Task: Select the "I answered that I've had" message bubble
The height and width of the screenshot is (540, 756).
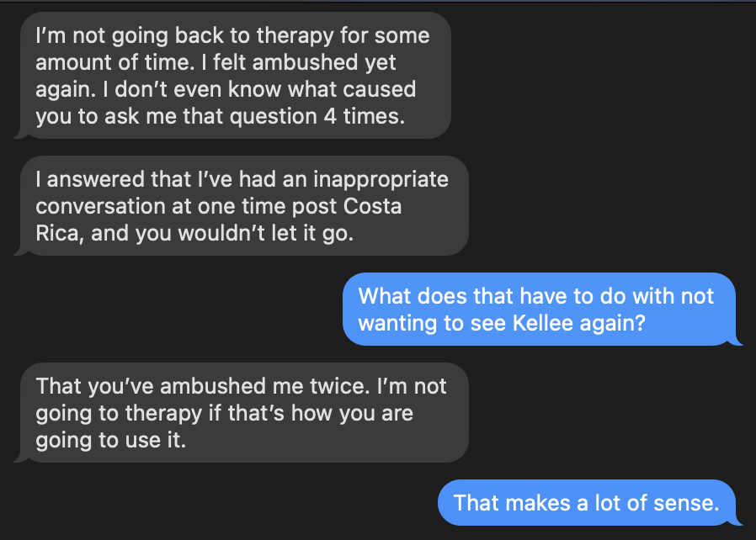Action: pos(242,206)
